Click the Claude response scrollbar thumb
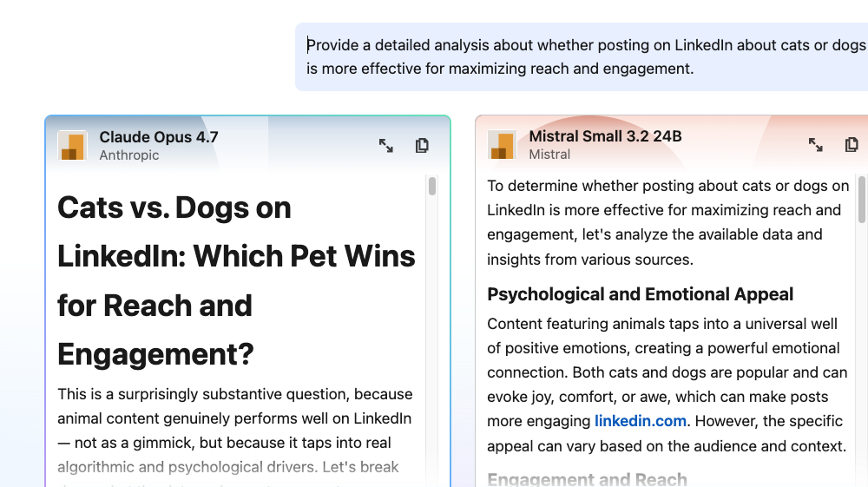The image size is (868, 487). pyautogui.click(x=432, y=186)
